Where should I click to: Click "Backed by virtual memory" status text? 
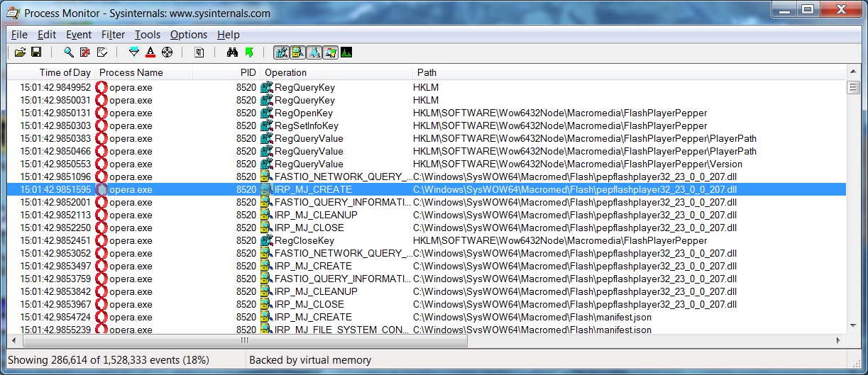pos(310,360)
